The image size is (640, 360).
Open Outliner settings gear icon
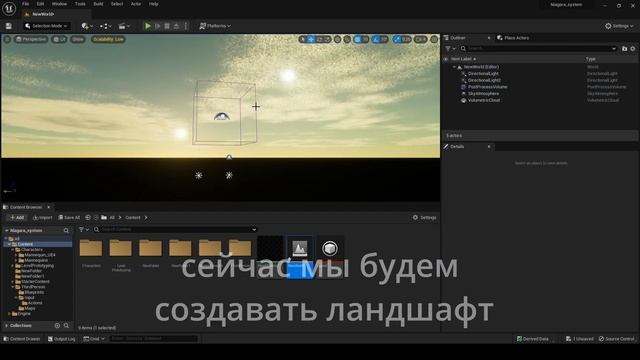pos(633,49)
